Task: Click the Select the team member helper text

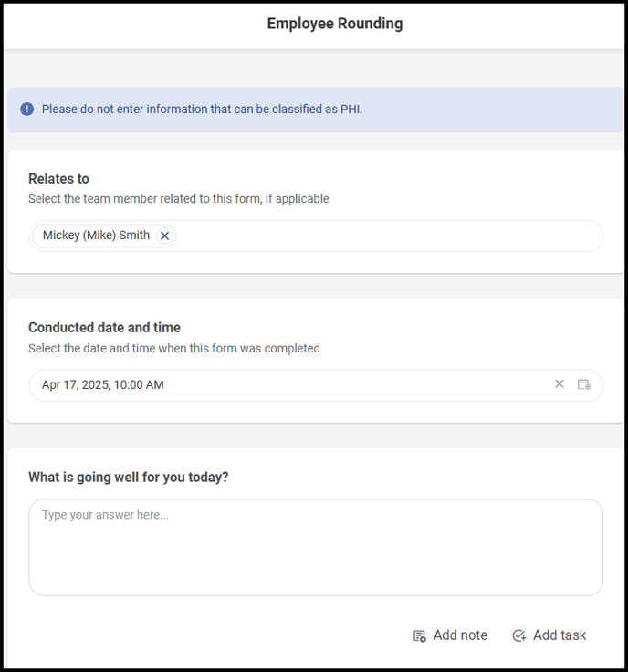Action: pyautogui.click(x=179, y=199)
